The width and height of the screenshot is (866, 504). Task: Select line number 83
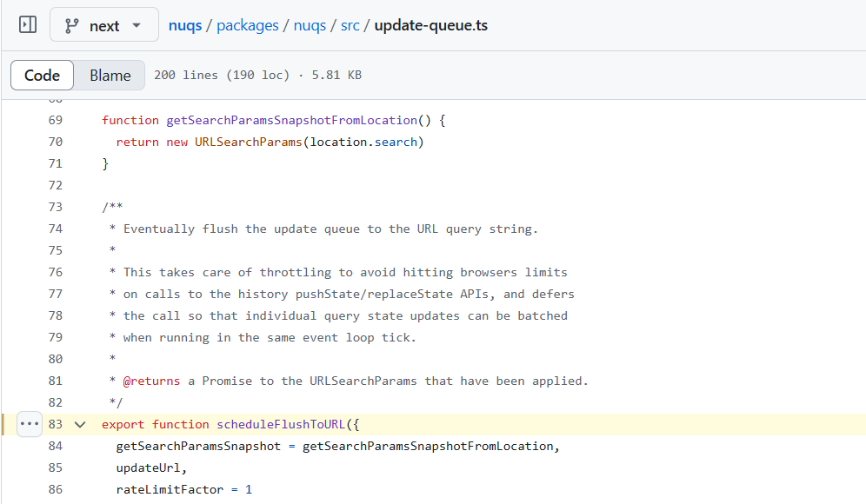click(56, 424)
